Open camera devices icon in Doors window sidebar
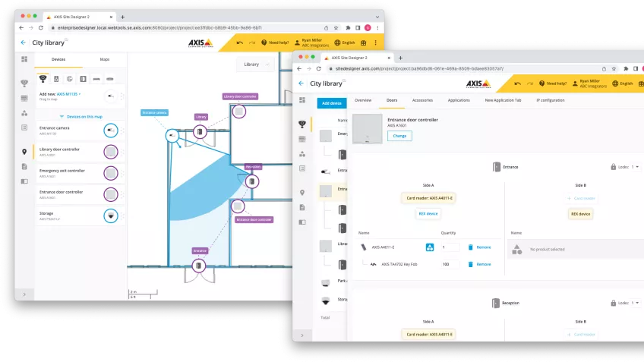Screen dimensions: 644x362 pos(302,124)
